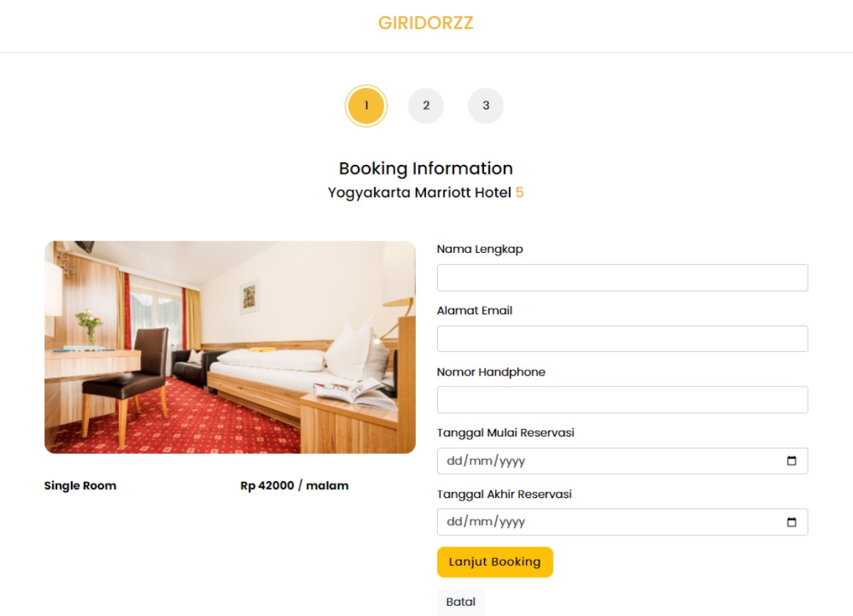This screenshot has height=616, width=853.
Task: Click the Nama Lengkap label
Action: tap(480, 249)
